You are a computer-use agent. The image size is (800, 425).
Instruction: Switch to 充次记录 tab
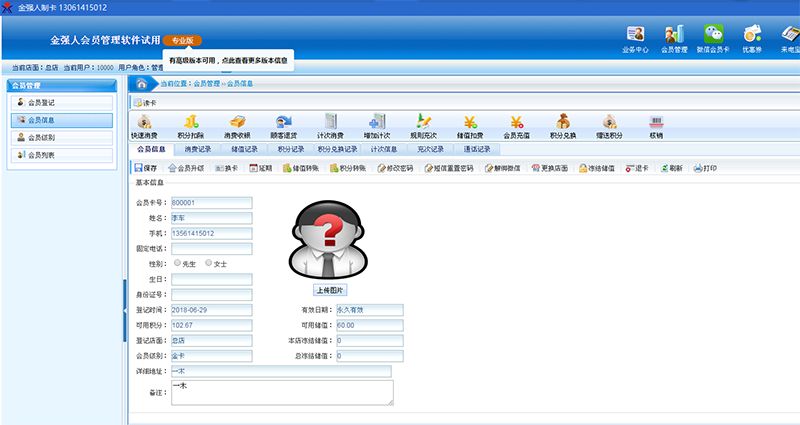pyautogui.click(x=430, y=149)
